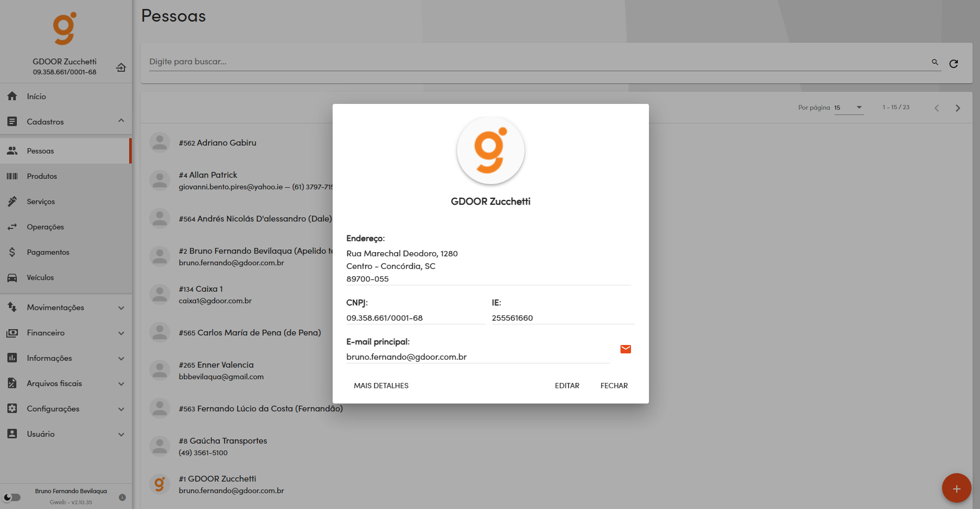Click the company switch icon beside the CNPJ
This screenshot has height=509, width=980.
[x=121, y=68]
